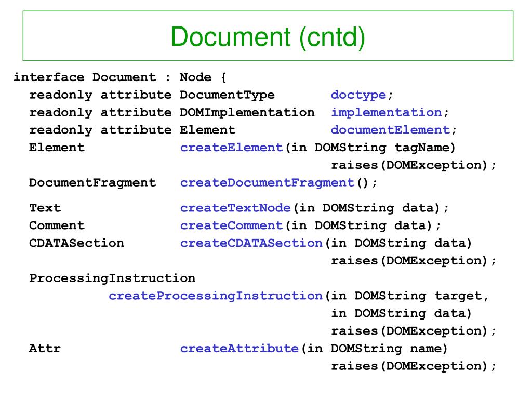This screenshot has height=399, width=532.
Task: Click the blue "documentElement" attribute name
Action: 390,130
